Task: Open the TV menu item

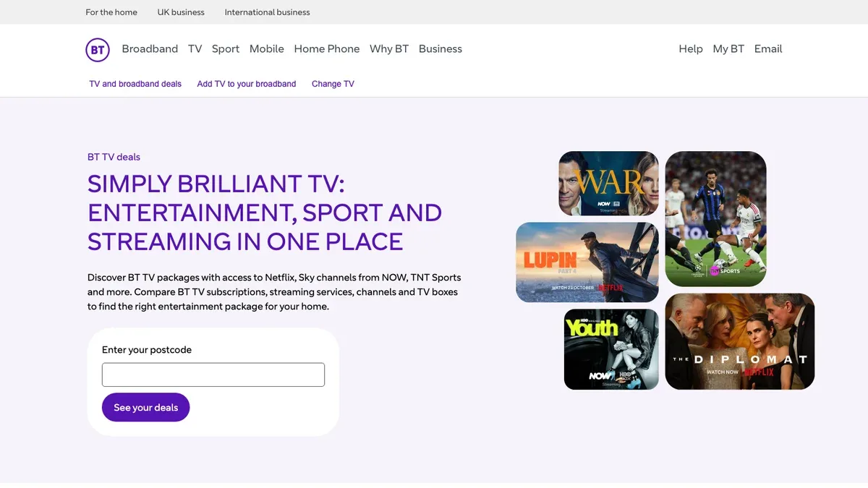Action: tap(195, 49)
